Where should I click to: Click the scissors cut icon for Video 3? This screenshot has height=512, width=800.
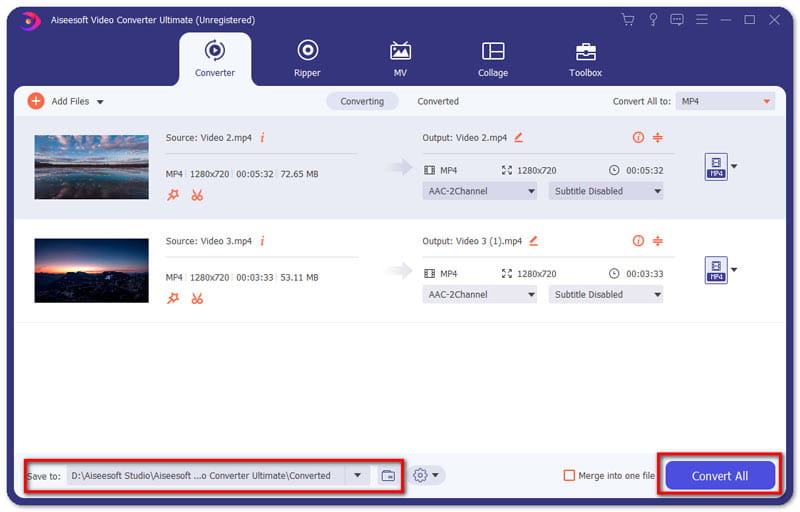click(x=197, y=298)
